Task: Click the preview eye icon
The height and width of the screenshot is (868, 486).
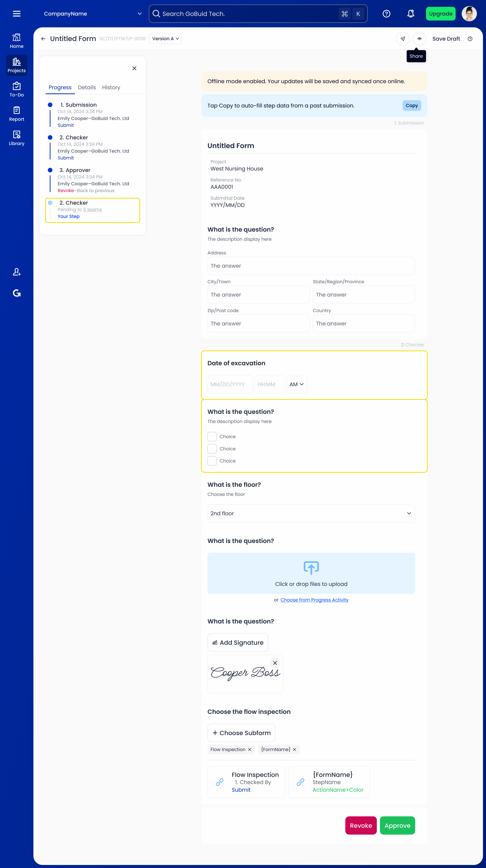Action: pyautogui.click(x=420, y=39)
